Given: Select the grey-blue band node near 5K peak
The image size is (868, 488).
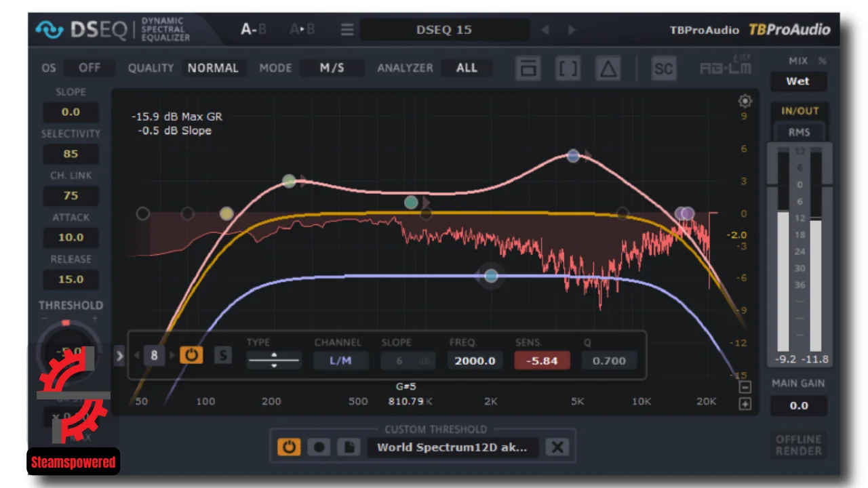Looking at the screenshot, I should pos(573,156).
